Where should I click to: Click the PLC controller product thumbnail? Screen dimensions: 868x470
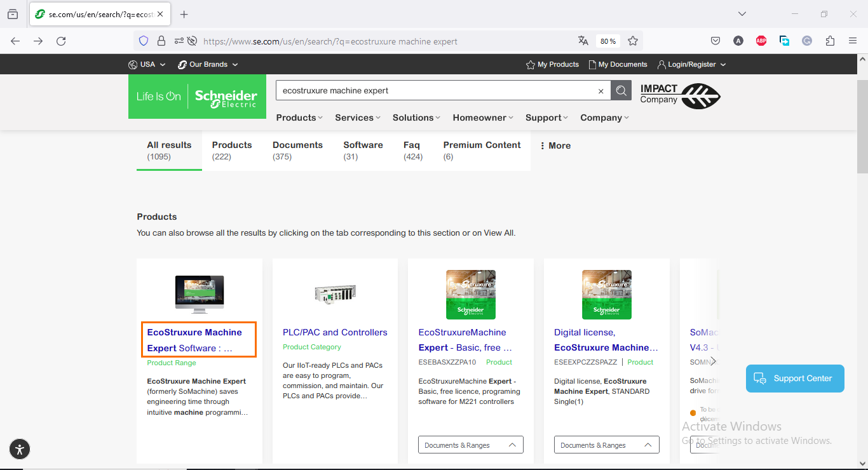(335, 293)
